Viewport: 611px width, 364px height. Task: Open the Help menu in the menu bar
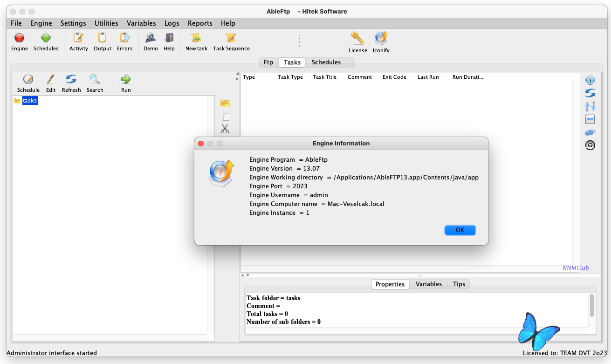[228, 23]
